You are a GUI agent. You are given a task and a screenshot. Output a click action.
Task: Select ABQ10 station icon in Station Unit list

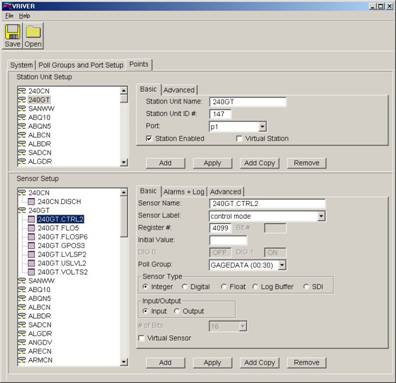coord(22,117)
